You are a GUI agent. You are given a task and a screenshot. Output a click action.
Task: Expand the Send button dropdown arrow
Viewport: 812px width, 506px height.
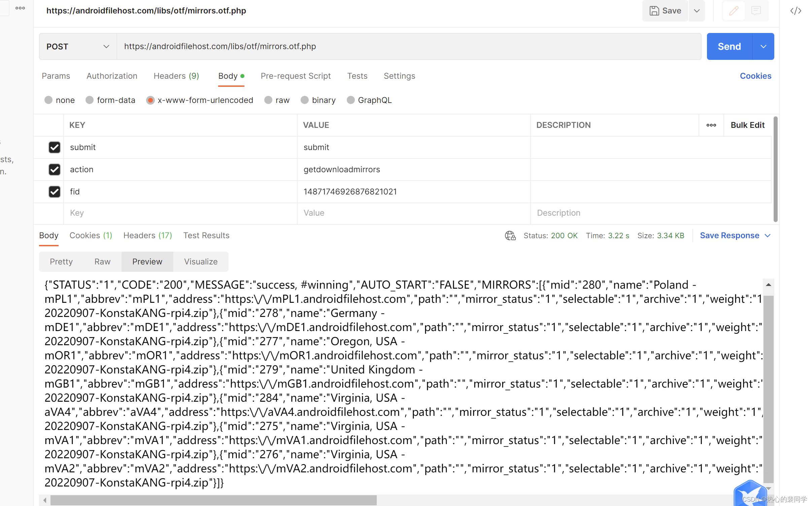763,46
